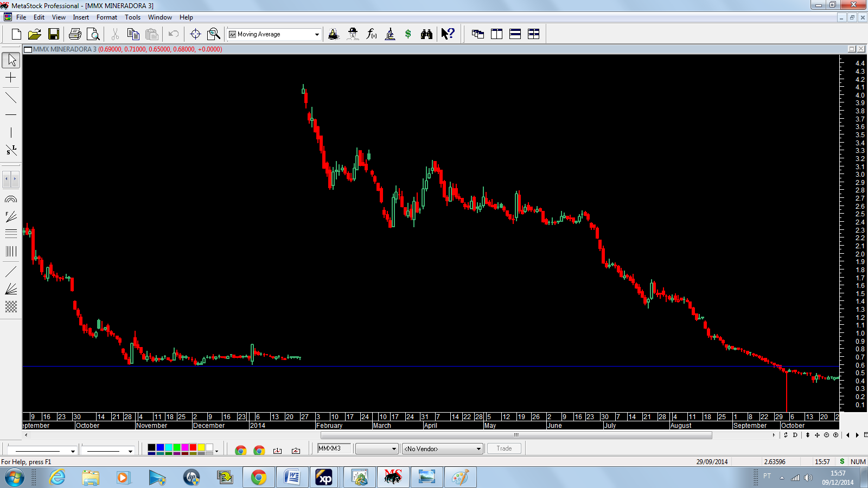
Task: Select the speed resistance lines tool
Action: [x=11, y=288]
